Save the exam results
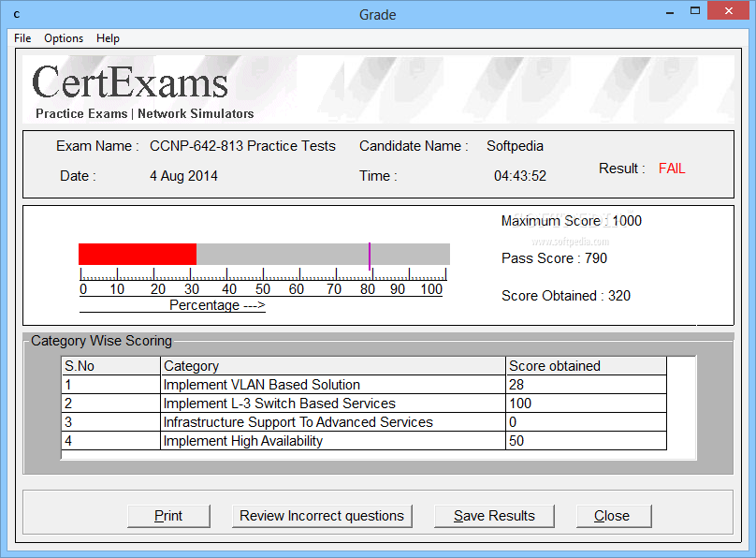The image size is (756, 558). coord(494,516)
